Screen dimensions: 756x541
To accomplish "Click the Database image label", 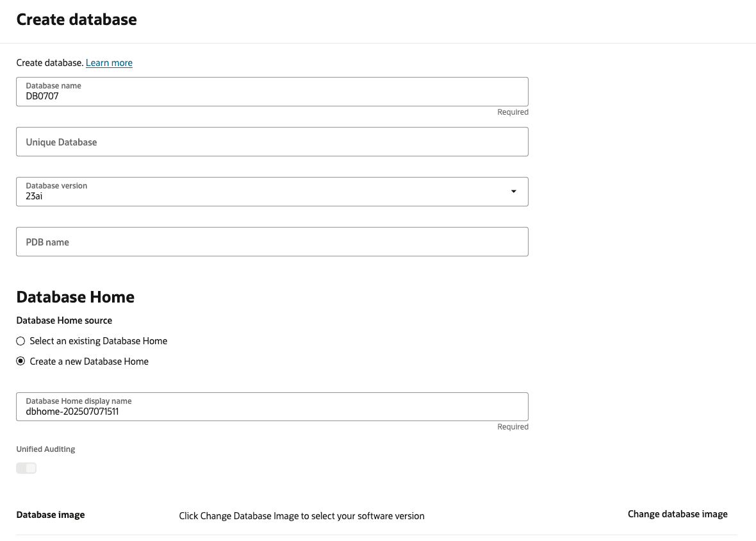I will (51, 515).
